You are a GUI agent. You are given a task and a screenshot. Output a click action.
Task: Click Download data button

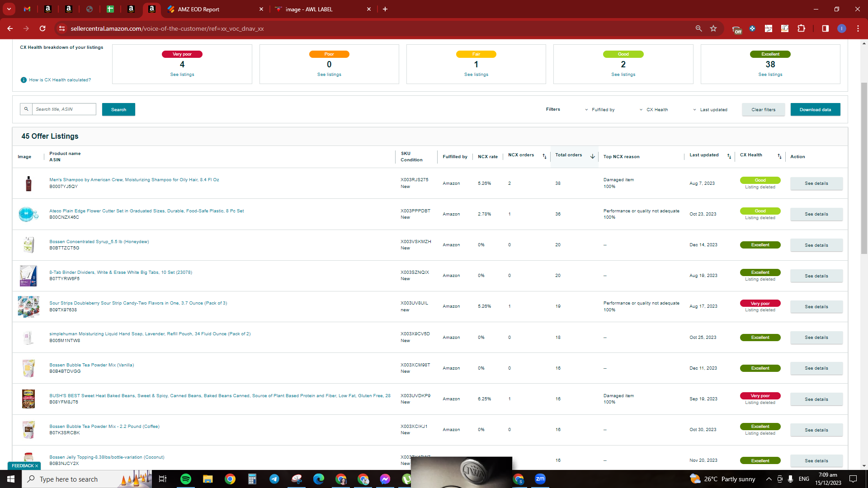coord(815,109)
